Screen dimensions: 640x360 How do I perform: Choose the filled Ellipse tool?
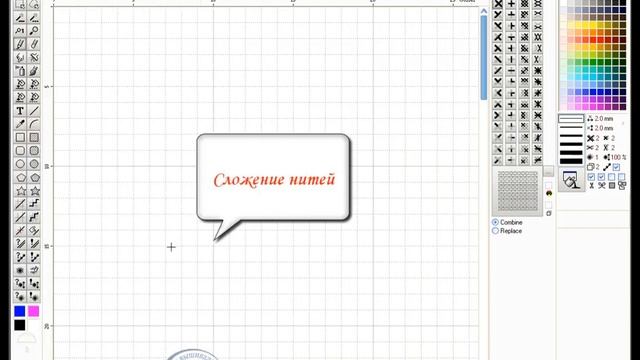coord(34,164)
